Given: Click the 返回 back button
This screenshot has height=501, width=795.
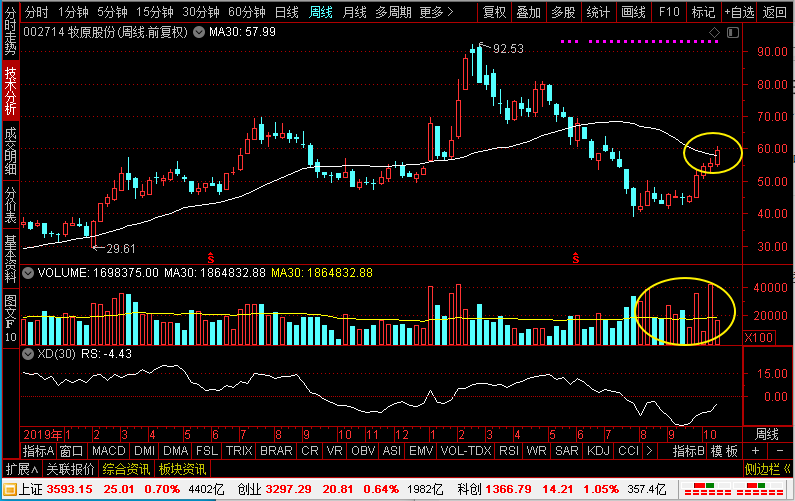Looking at the screenshot, I should (x=775, y=12).
